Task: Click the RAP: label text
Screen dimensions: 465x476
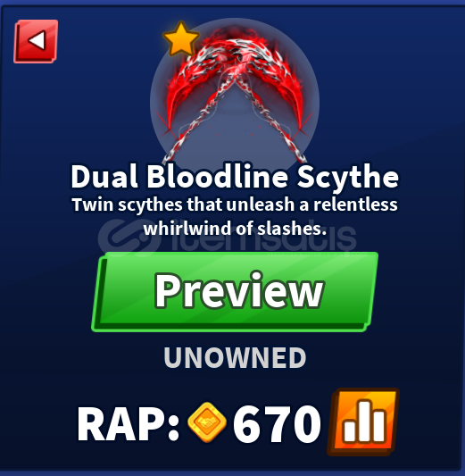Action: 128,424
